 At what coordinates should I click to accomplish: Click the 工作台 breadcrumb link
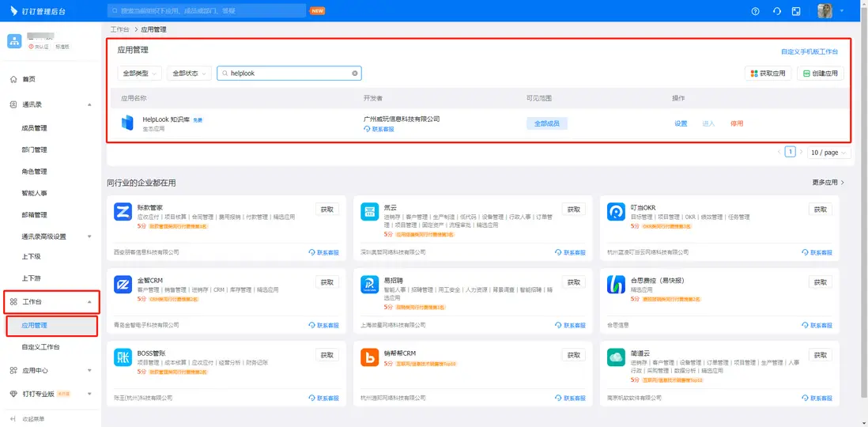pos(119,29)
